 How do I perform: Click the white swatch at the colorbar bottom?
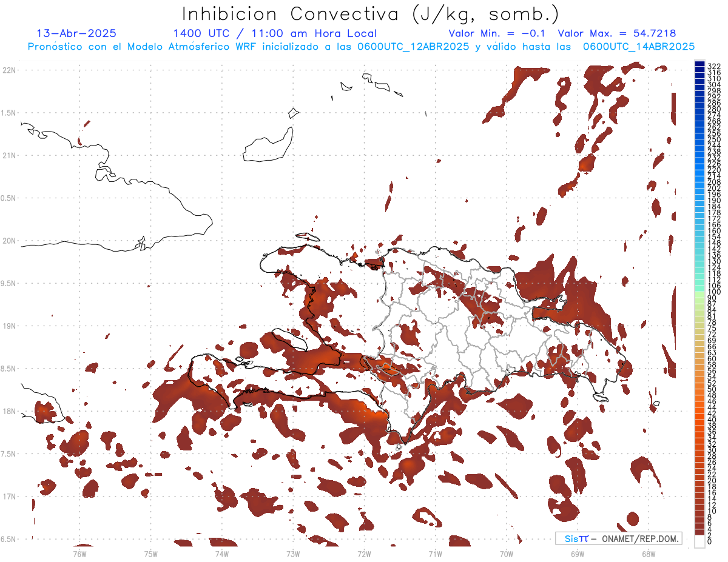[x=700, y=541]
